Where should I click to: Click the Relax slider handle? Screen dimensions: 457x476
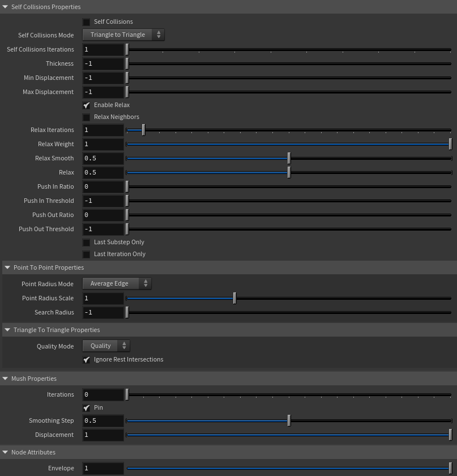tap(289, 172)
